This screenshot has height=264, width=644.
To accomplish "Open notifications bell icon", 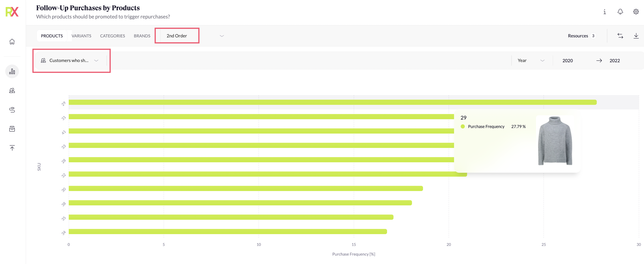I will 620,12.
